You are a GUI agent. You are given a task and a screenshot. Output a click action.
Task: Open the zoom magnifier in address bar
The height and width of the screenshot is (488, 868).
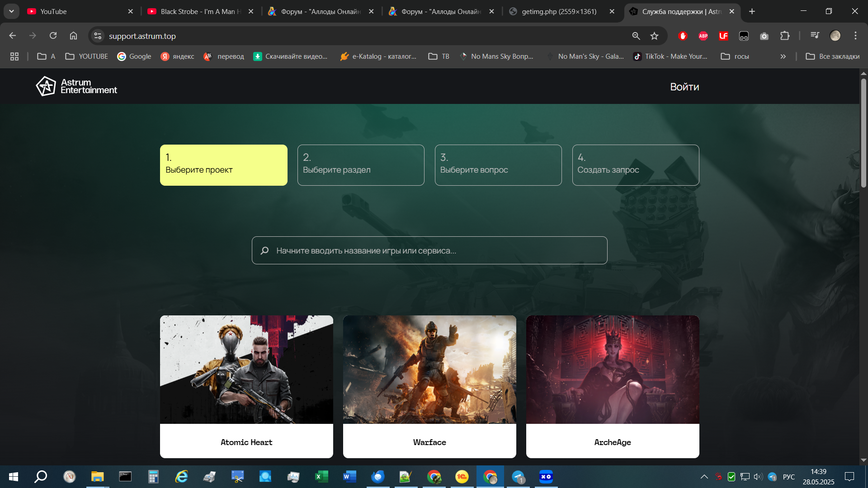point(636,36)
